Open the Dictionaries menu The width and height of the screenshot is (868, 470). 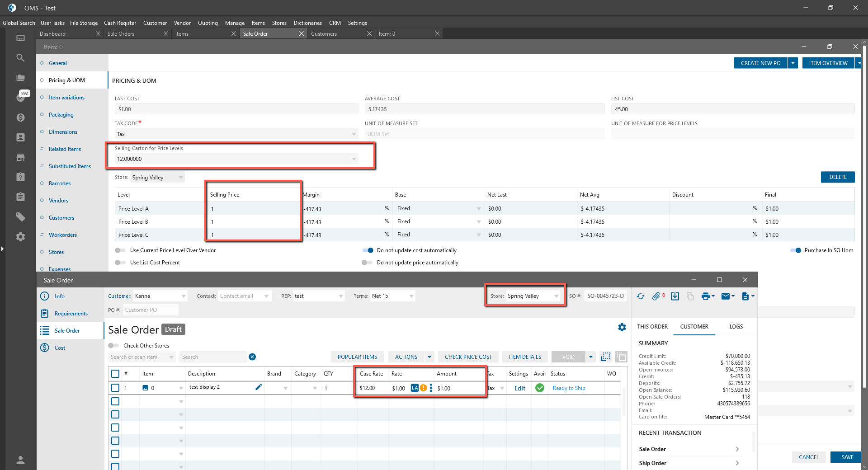(x=307, y=23)
